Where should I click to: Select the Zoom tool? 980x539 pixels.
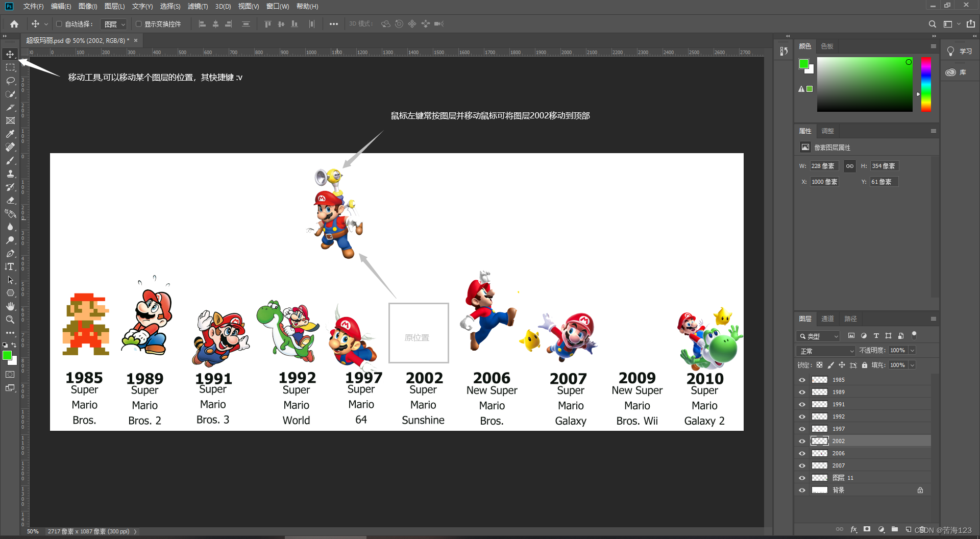pyautogui.click(x=10, y=320)
